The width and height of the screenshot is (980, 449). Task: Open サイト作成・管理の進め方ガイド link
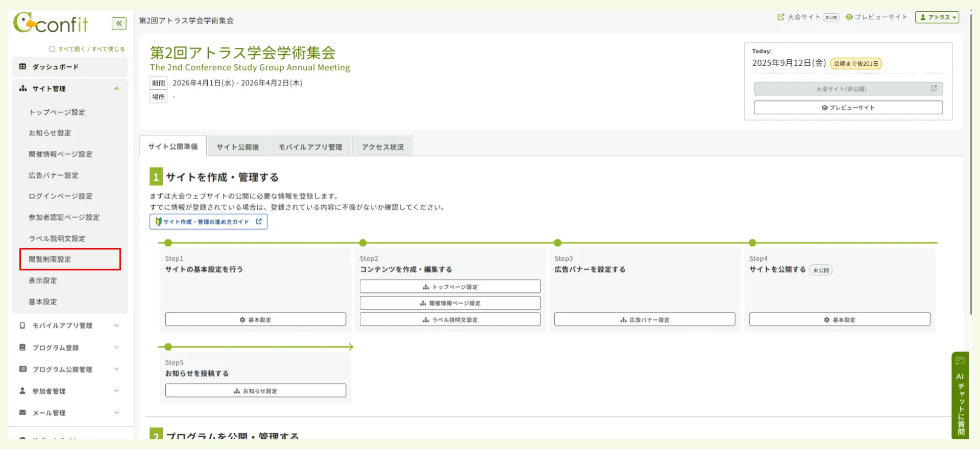click(x=208, y=221)
